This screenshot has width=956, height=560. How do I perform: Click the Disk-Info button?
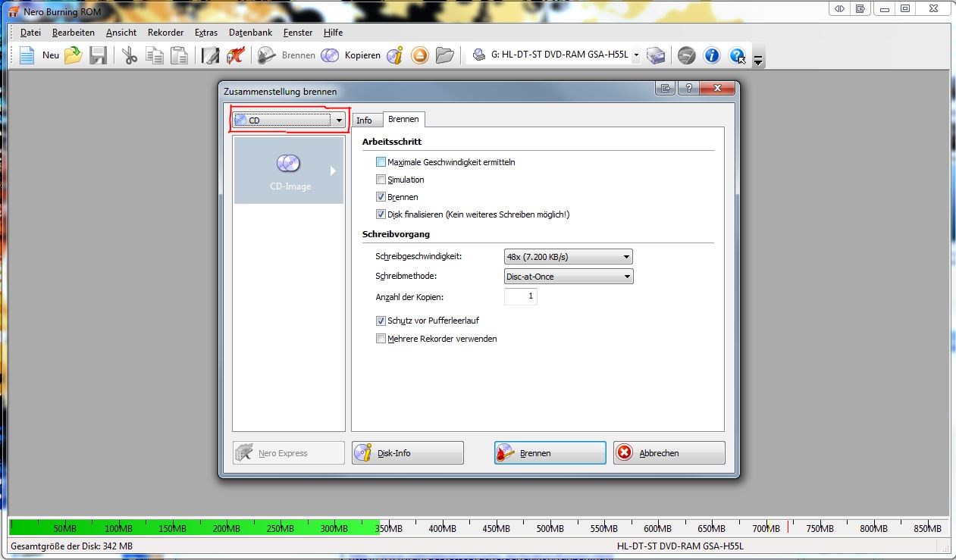coord(408,453)
